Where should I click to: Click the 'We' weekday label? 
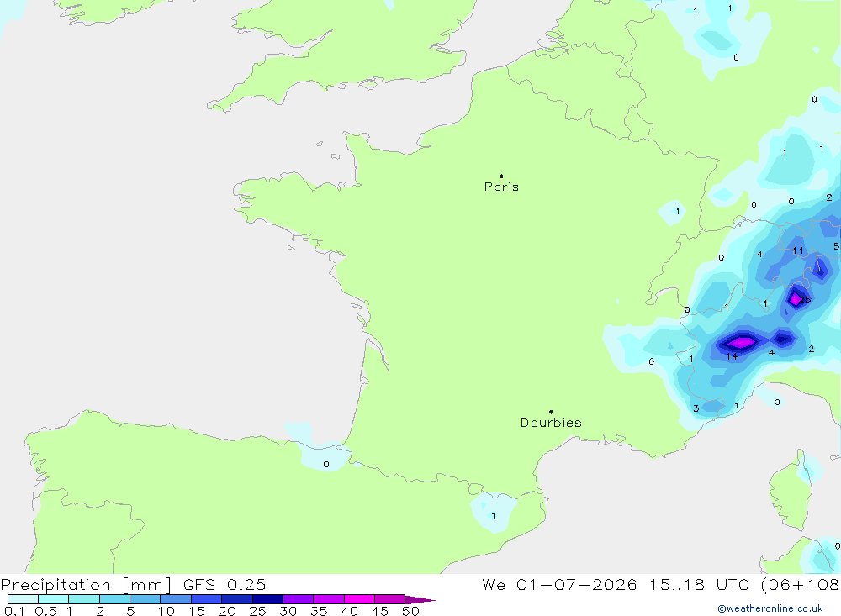(x=494, y=585)
